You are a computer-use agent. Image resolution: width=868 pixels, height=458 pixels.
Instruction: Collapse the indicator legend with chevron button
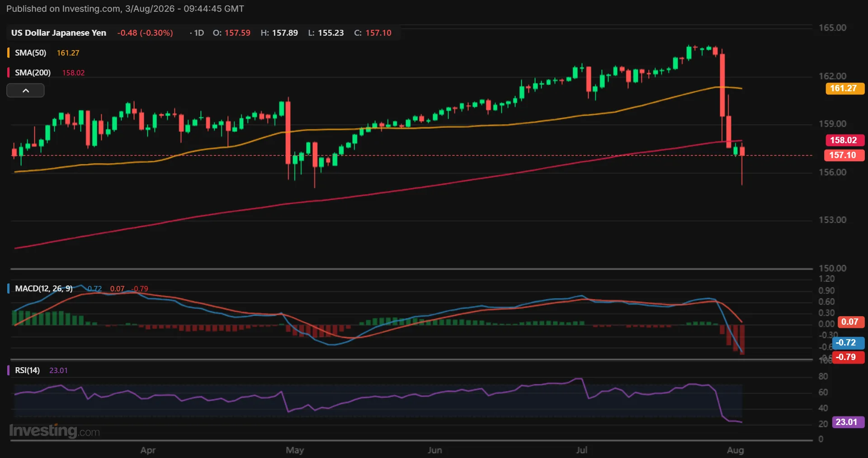click(x=25, y=90)
